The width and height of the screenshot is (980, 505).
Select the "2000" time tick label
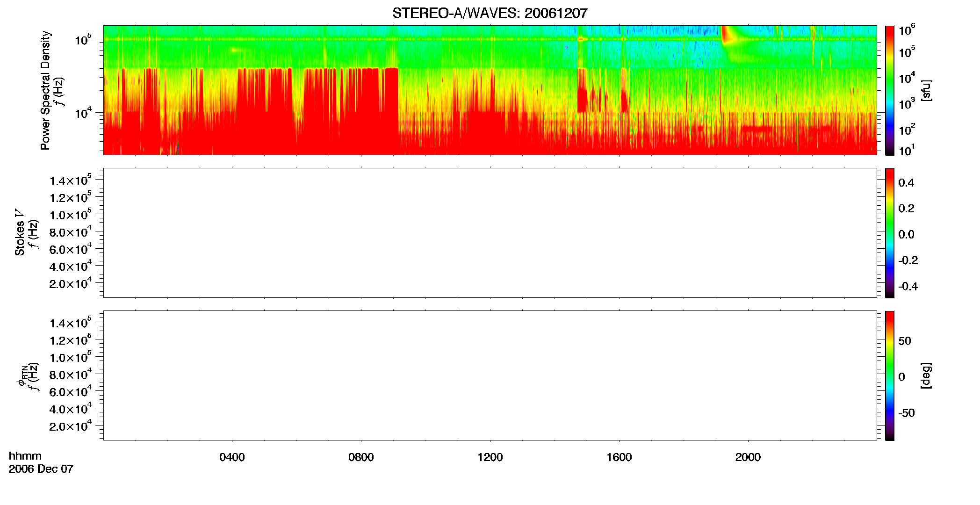click(748, 457)
